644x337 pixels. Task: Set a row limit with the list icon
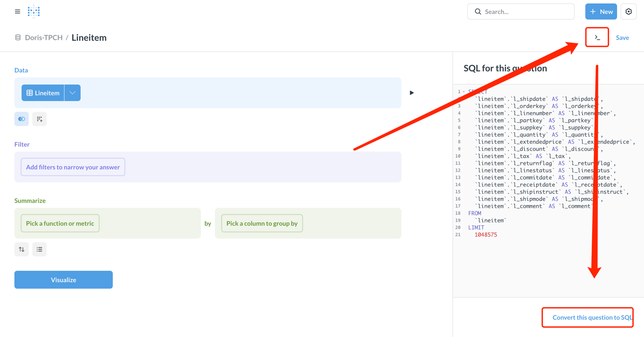39,249
